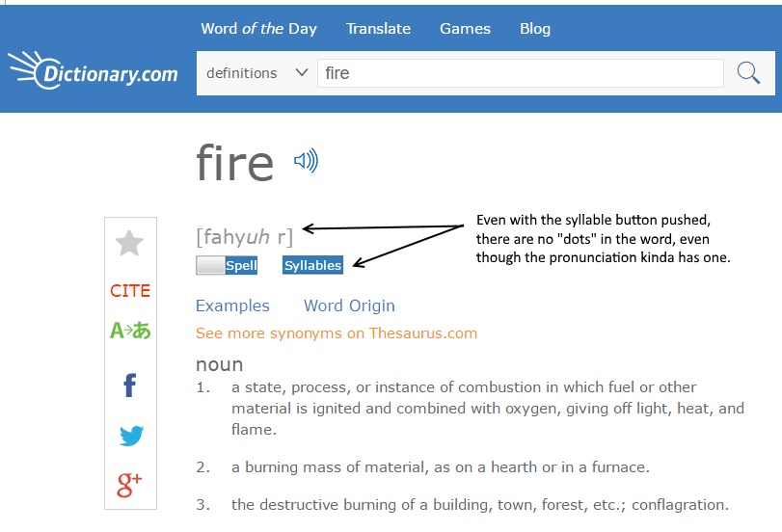Viewport: 782px width, 532px height.
Task: Share the word on Twitter
Action: [x=132, y=436]
